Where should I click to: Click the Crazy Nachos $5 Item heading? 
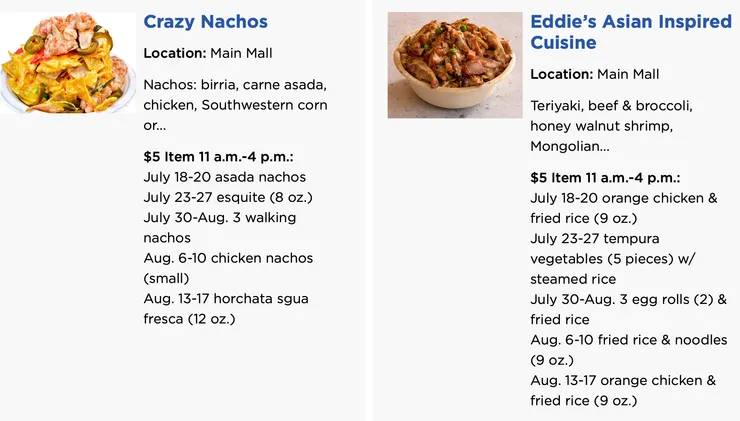coord(218,157)
